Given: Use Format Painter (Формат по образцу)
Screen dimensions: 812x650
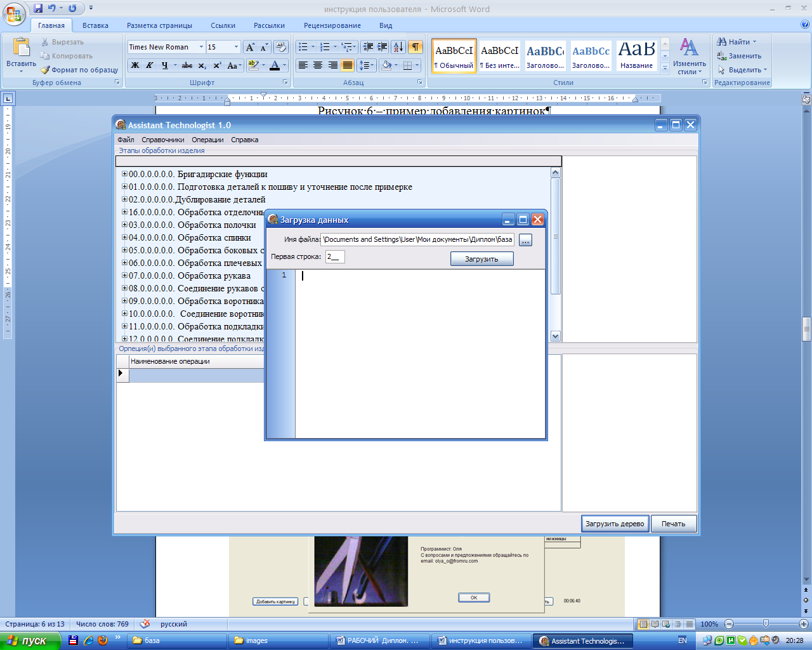Looking at the screenshot, I should pos(80,70).
